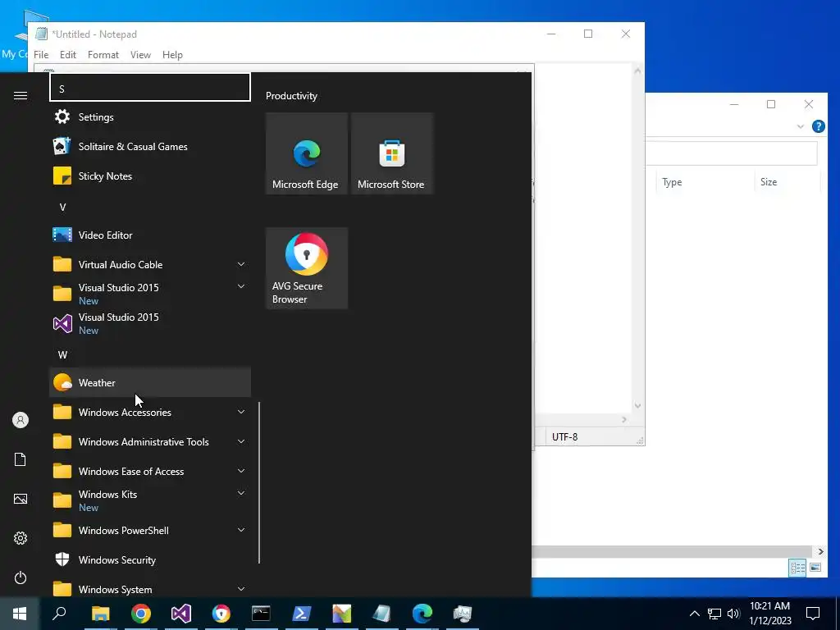Viewport: 840px width, 630px height.
Task: Click the Microsoft Store tile
Action: (391, 153)
